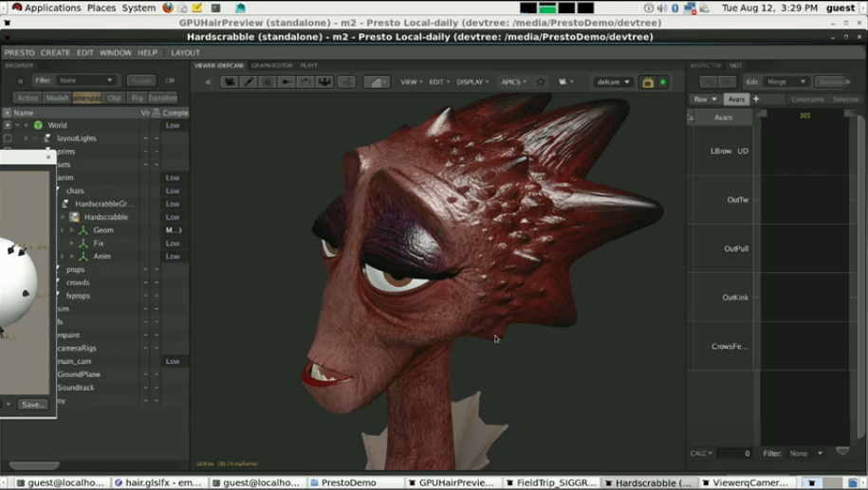Open the DISPLAY menu in viewer
Viewport: 868px width, 490px height.
pyautogui.click(x=472, y=82)
